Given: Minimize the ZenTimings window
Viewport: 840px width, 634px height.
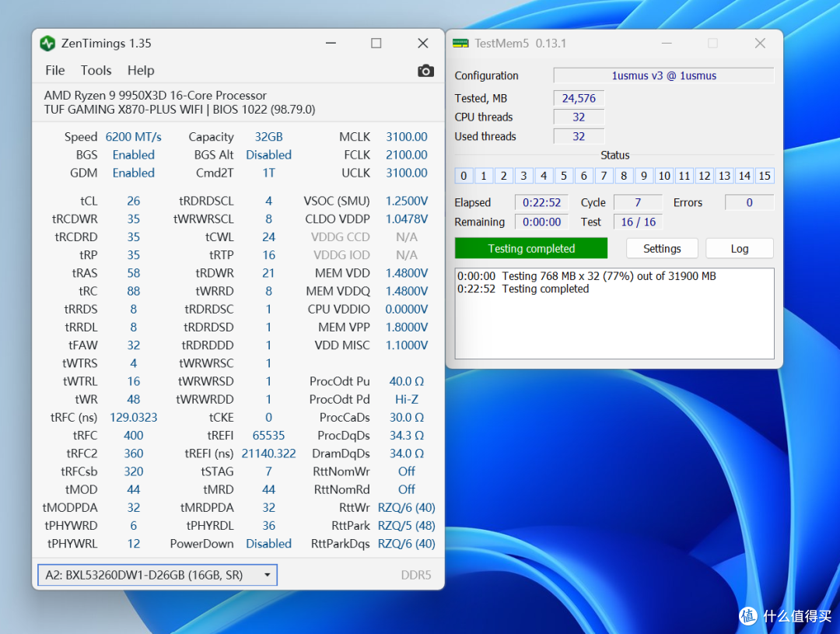Looking at the screenshot, I should pos(331,44).
